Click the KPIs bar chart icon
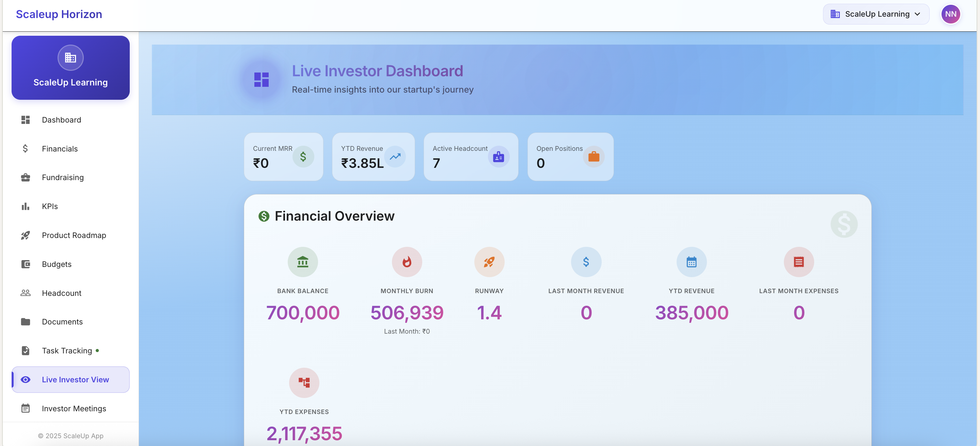Image resolution: width=980 pixels, height=446 pixels. point(26,206)
